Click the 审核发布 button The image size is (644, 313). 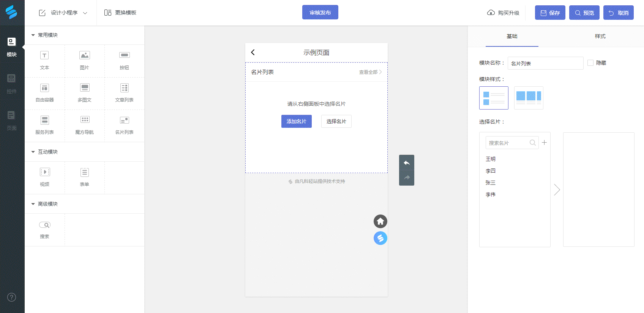click(320, 12)
